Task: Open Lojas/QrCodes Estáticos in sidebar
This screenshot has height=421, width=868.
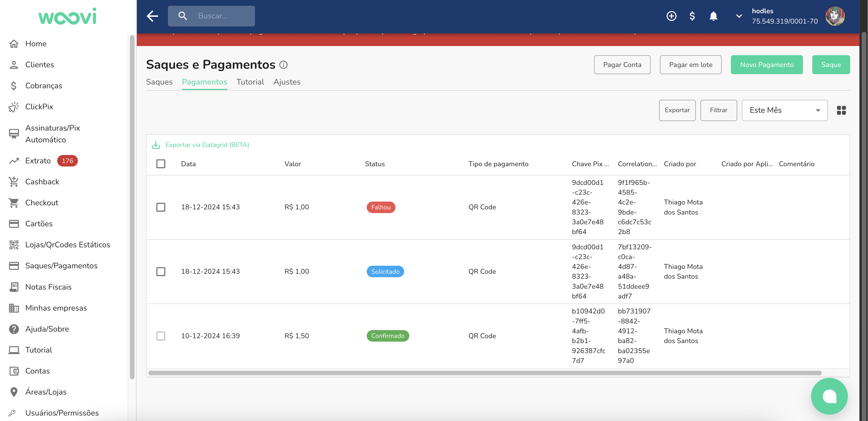Action: point(67,245)
